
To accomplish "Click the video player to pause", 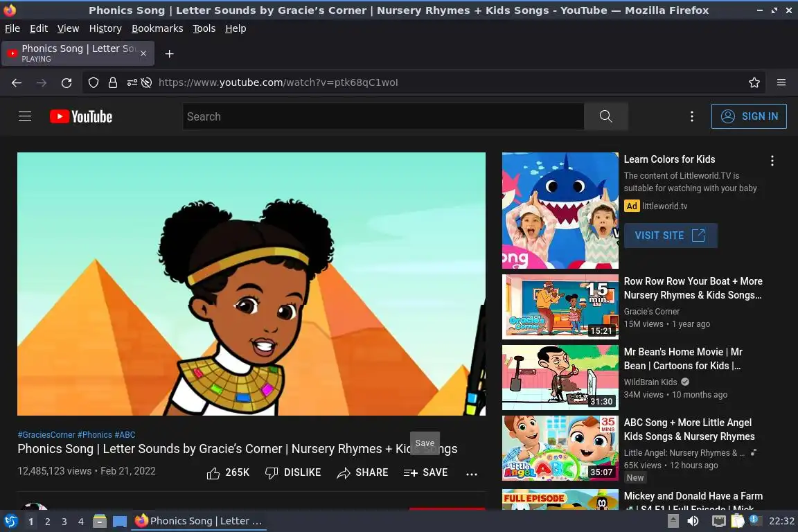I will tap(251, 283).
